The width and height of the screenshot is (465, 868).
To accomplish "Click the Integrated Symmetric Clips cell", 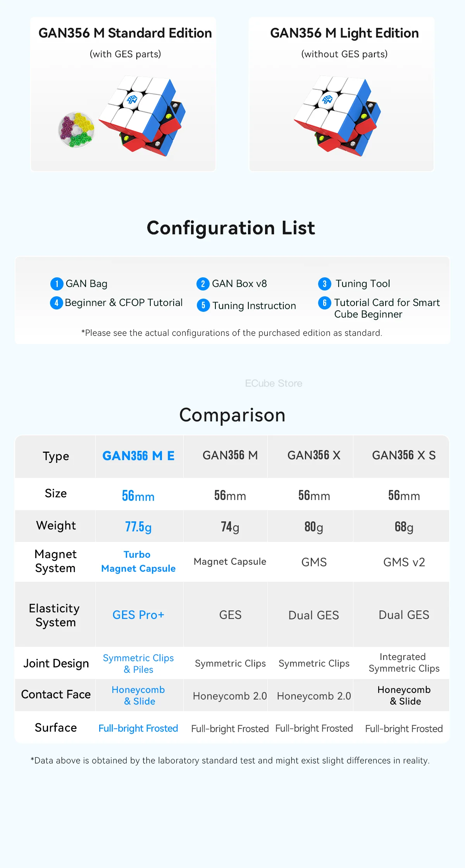I will click(x=404, y=663).
